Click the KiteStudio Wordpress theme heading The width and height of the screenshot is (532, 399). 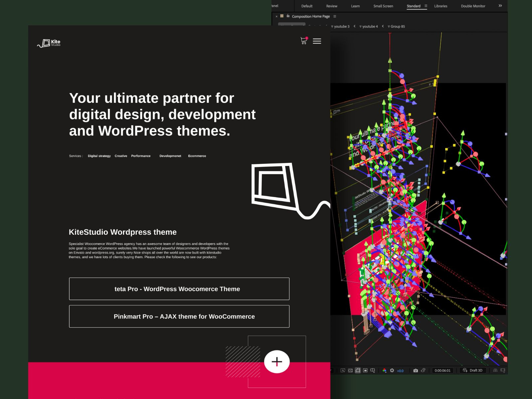point(123,232)
